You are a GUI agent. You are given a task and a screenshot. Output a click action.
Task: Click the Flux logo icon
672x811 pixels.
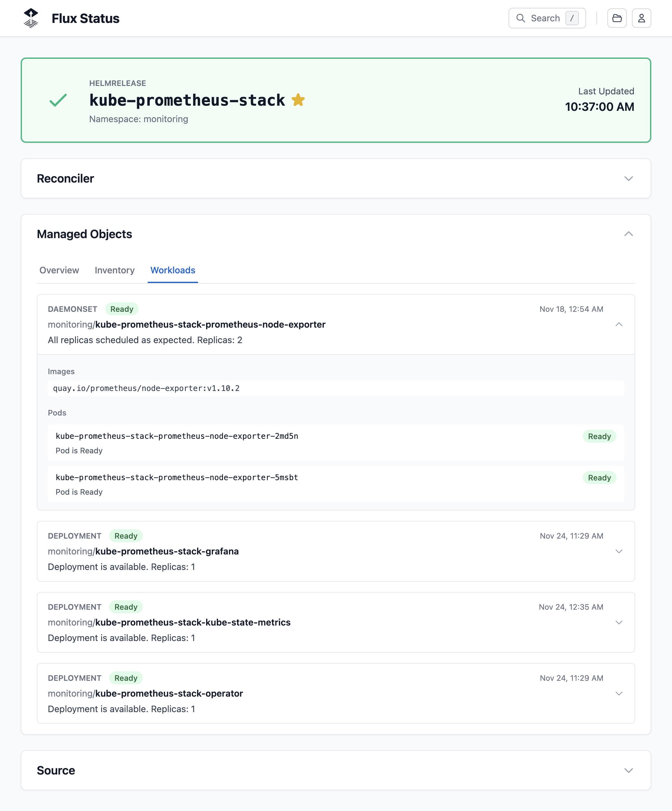[31, 18]
